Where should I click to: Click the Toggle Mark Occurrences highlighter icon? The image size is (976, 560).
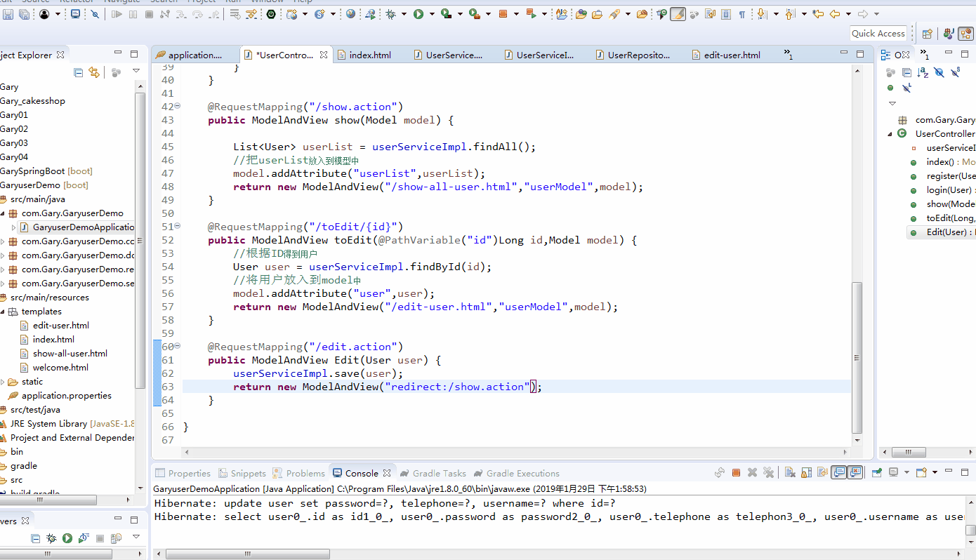point(678,14)
